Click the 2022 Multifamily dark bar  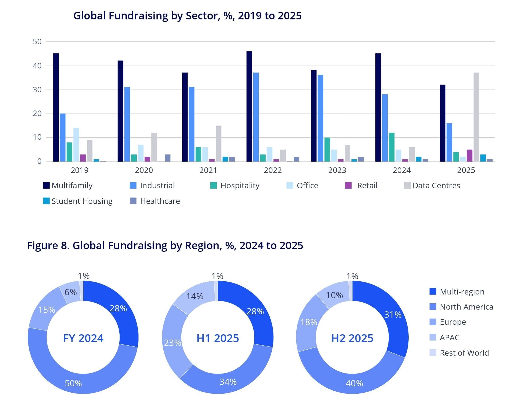(x=249, y=106)
